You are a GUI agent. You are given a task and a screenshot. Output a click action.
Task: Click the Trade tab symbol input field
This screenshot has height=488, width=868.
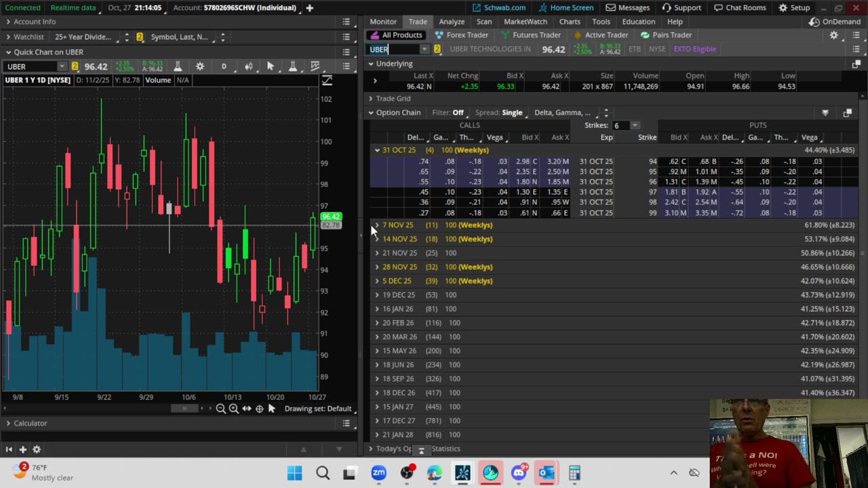click(x=393, y=49)
